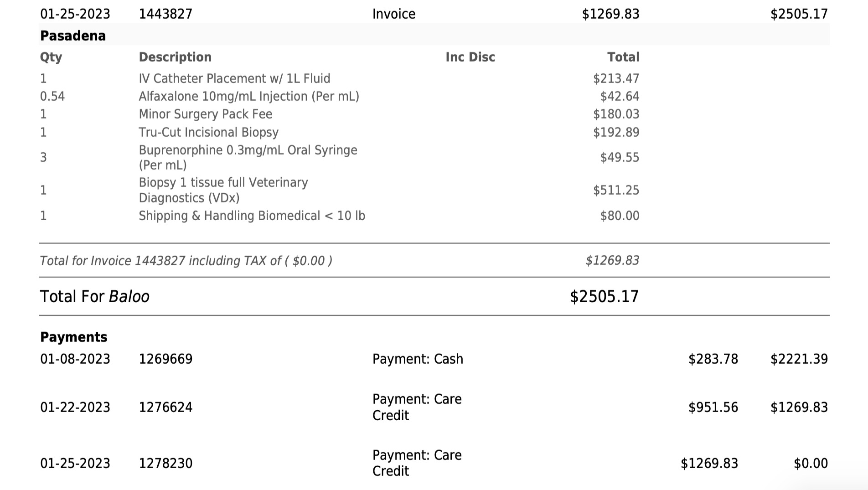
Task: Click the Total For Baloo amount $2505.17
Action: 604,296
